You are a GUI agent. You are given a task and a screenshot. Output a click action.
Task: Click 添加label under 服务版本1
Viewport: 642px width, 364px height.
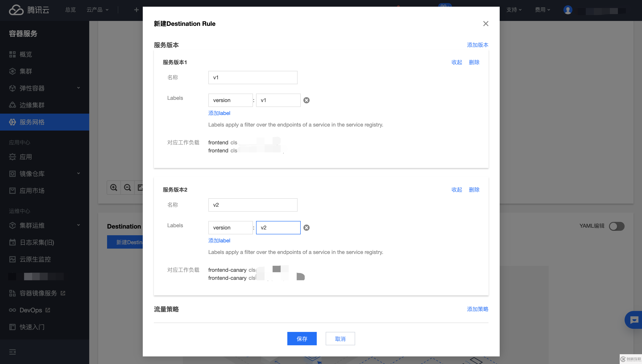coord(219,113)
